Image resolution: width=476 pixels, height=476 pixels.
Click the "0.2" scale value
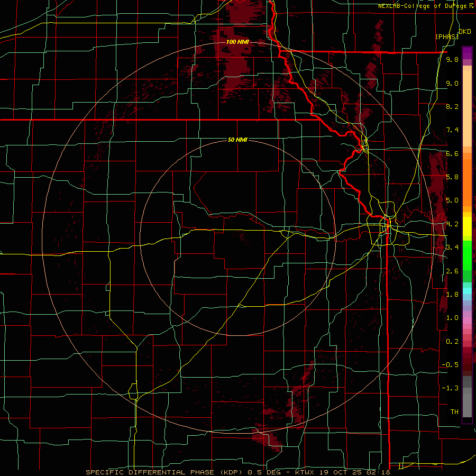pos(452,342)
